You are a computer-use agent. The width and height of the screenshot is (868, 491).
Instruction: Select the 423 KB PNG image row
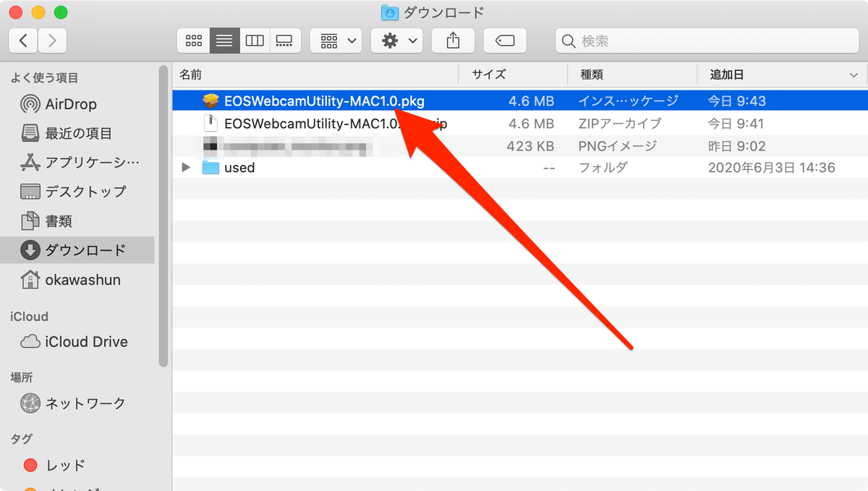click(x=519, y=145)
